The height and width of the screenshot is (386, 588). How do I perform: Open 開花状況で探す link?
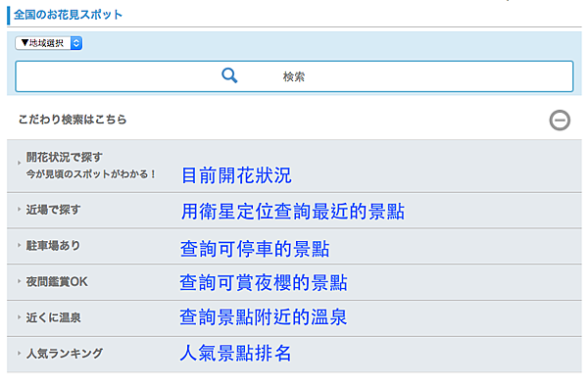point(64,157)
